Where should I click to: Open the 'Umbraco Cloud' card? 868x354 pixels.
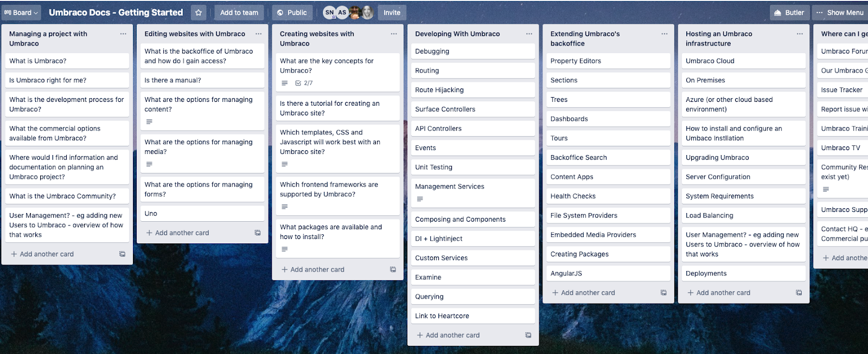pos(744,61)
